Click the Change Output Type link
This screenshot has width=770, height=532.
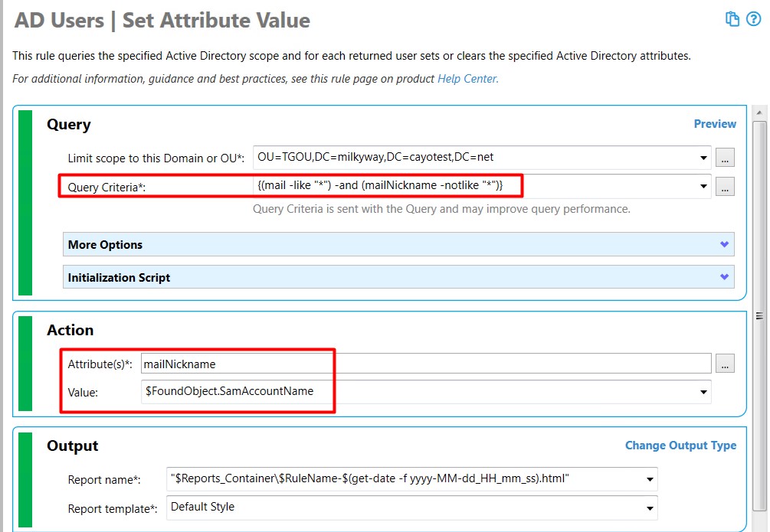(x=680, y=446)
